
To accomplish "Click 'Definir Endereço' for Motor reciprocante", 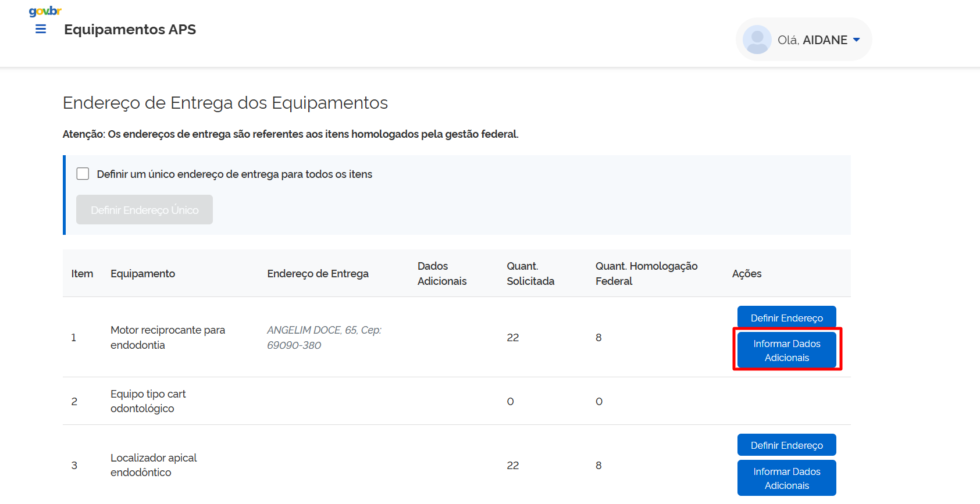I will pyautogui.click(x=786, y=317).
